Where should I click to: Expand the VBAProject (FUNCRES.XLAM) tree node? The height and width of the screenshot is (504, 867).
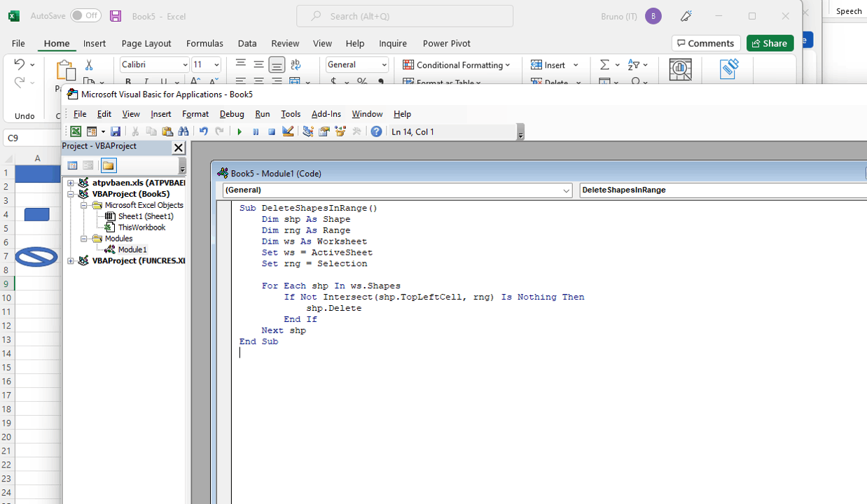[x=71, y=261]
